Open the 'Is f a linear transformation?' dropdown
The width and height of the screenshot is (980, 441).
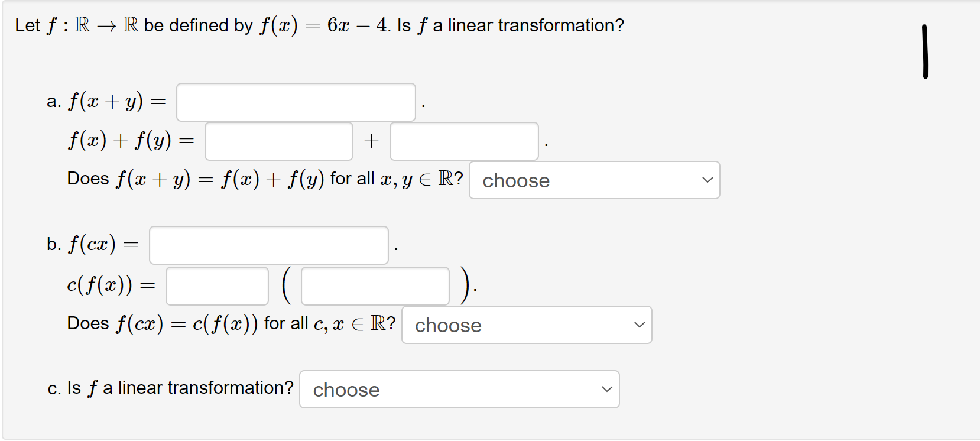459,389
